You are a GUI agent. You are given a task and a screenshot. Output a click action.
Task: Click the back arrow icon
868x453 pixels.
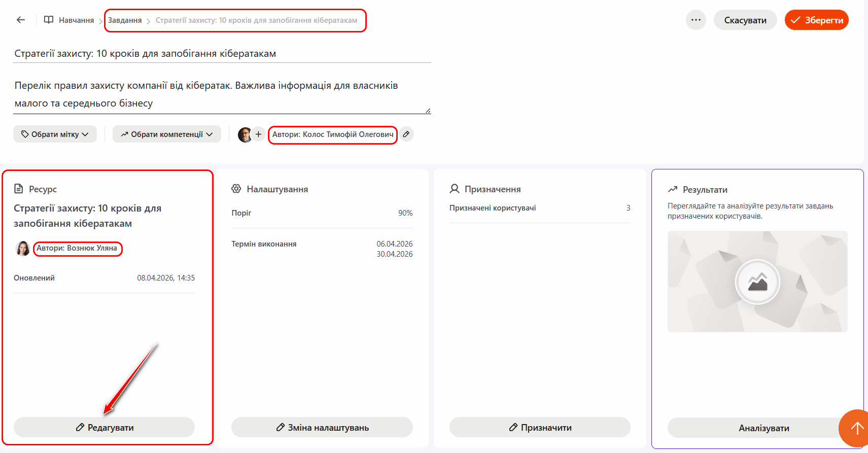21,20
